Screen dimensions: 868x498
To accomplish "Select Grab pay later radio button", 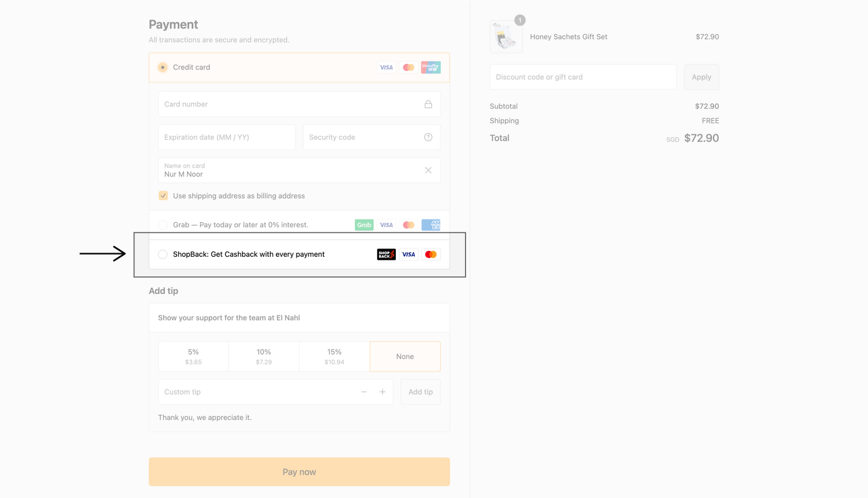I will tap(163, 225).
